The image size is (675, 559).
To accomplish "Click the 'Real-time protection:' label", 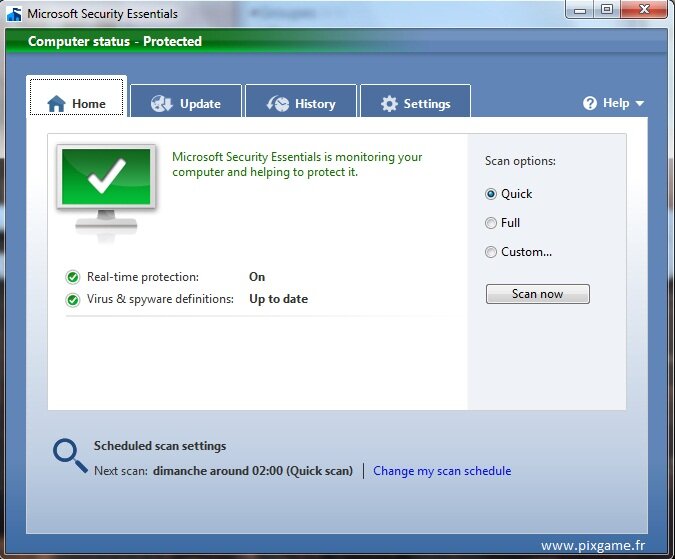I will (143, 277).
